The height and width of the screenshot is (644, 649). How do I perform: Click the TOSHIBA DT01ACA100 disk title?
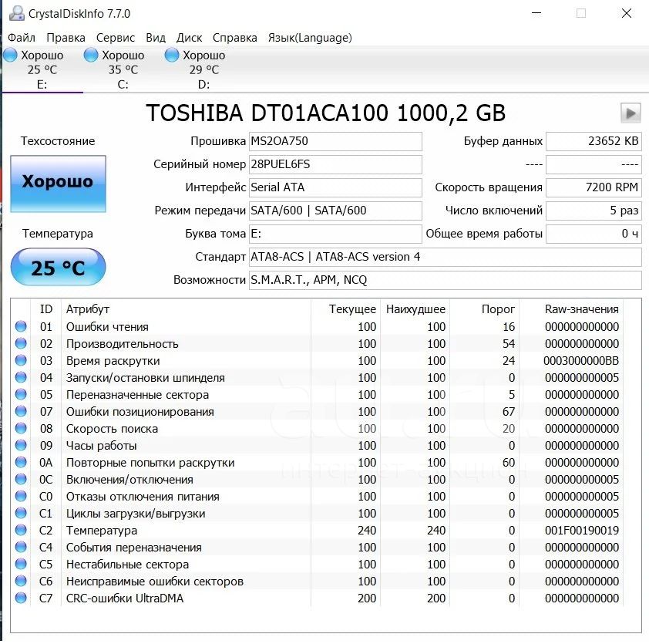coord(326,113)
